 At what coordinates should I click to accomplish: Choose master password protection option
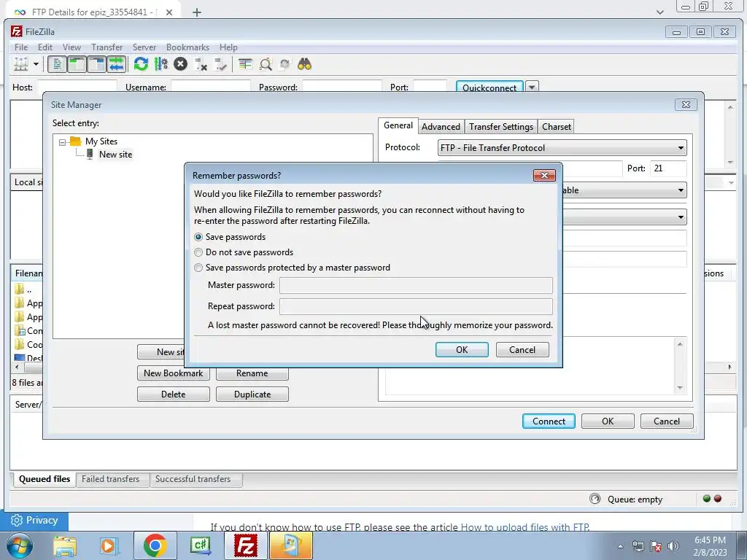pos(198,268)
